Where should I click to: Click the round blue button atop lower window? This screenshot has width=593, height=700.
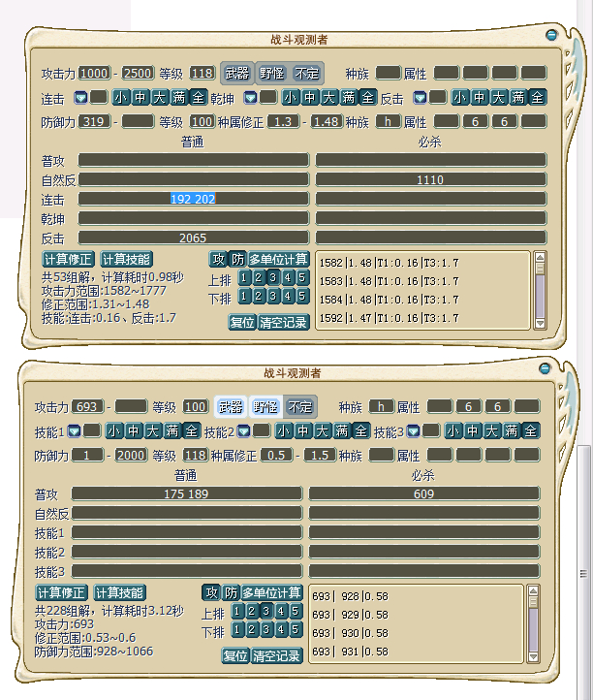pyautogui.click(x=545, y=368)
